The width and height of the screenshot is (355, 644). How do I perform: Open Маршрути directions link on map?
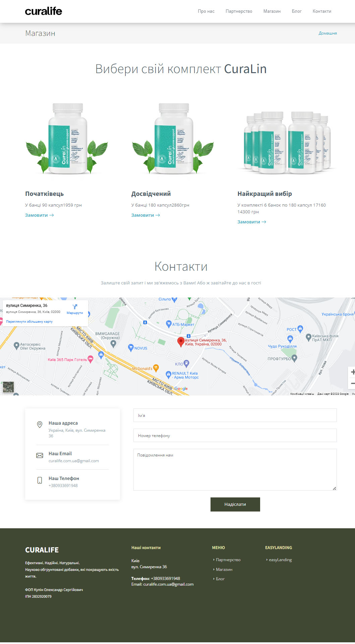[75, 313]
